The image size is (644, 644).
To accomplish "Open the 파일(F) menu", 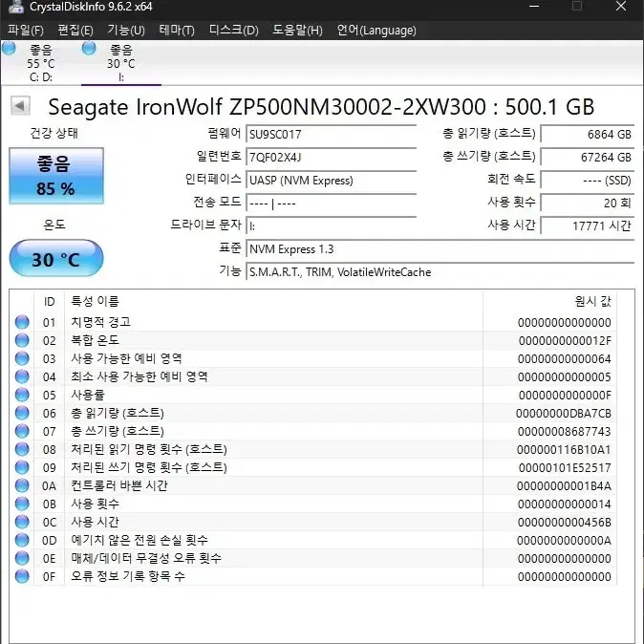I will tap(26, 30).
